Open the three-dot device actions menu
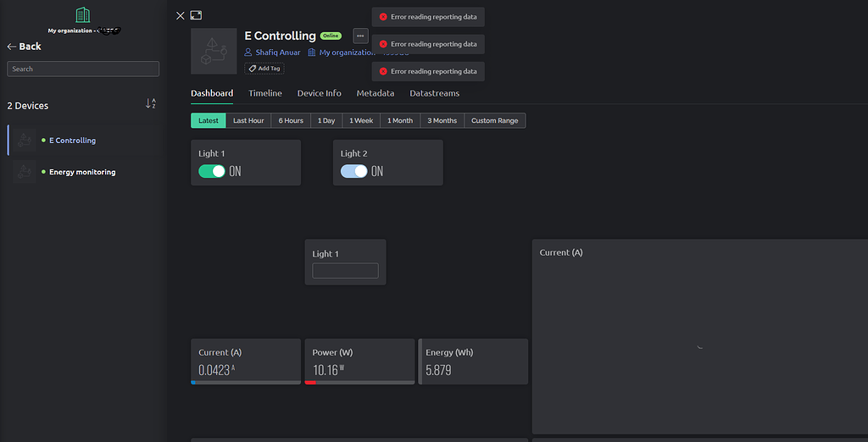Viewport: 868px width, 442px height. (x=360, y=36)
